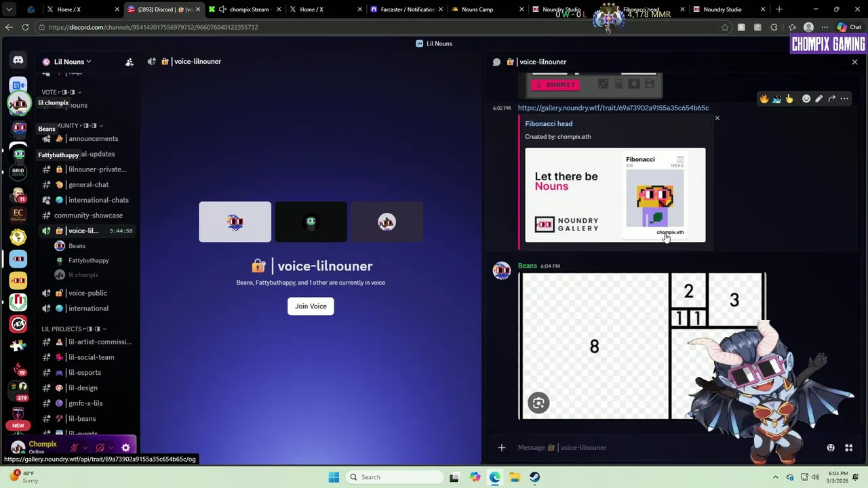Image resolution: width=868 pixels, height=488 pixels.
Task: Click Beans username in chat message
Action: point(528,266)
